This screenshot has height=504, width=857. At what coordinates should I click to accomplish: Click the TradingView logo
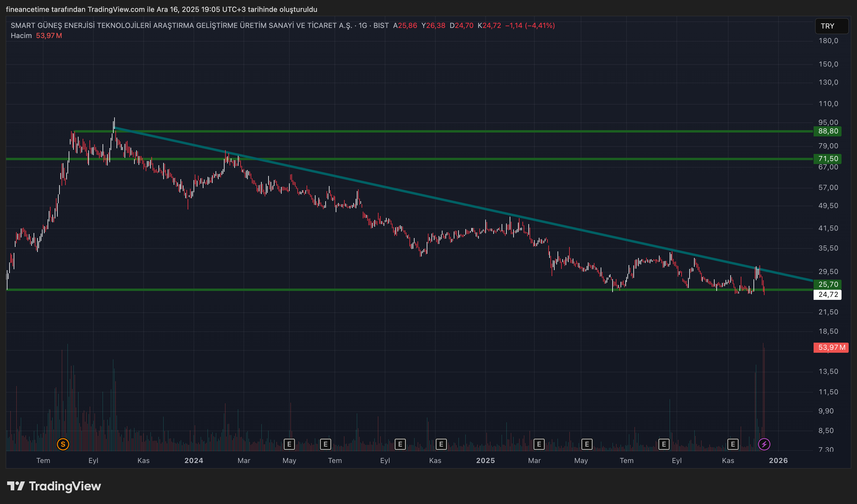(x=54, y=486)
